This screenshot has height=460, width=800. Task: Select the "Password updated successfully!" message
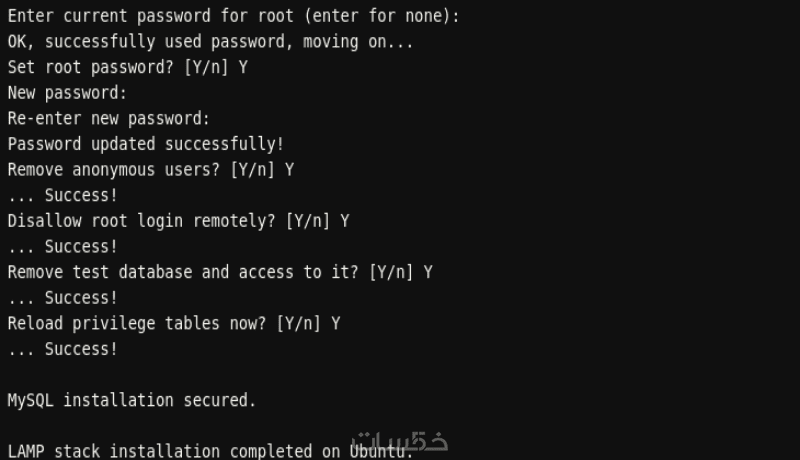click(146, 144)
